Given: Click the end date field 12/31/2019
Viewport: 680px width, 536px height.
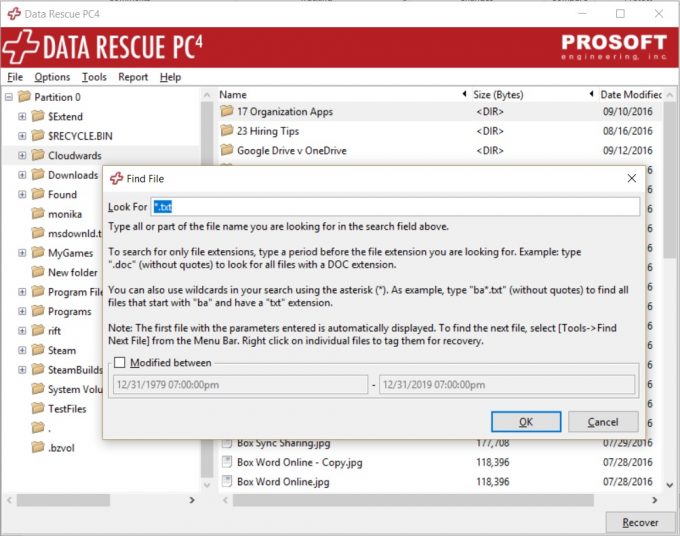Looking at the screenshot, I should tap(507, 385).
